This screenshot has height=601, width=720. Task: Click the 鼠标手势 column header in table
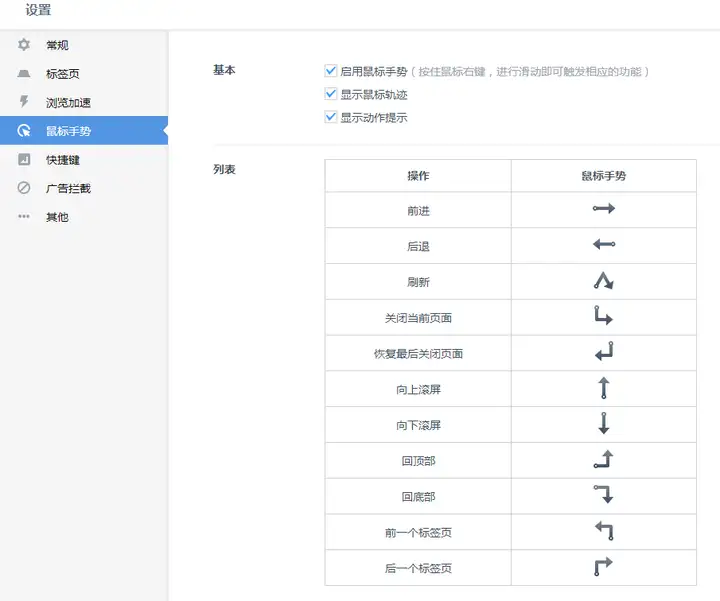point(603,176)
